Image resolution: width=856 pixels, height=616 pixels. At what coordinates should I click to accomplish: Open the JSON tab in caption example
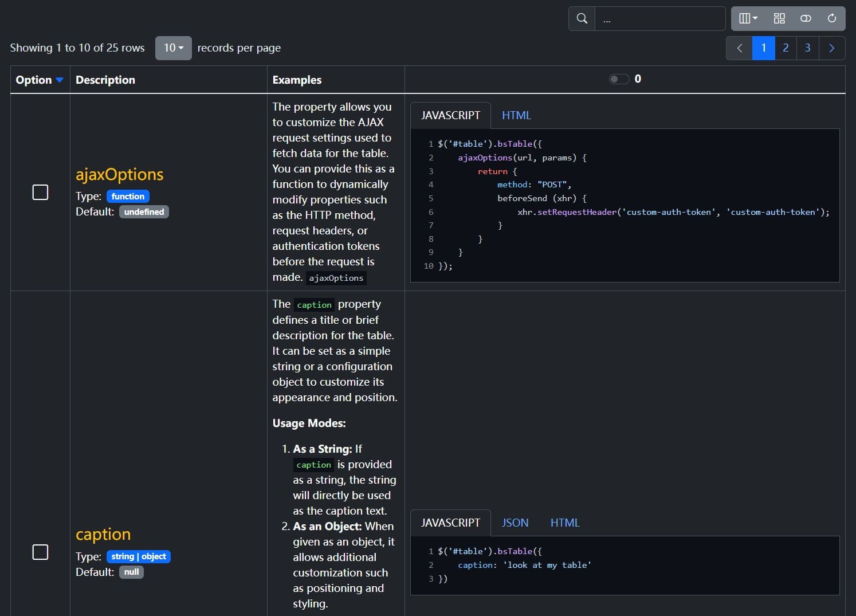[x=515, y=523]
